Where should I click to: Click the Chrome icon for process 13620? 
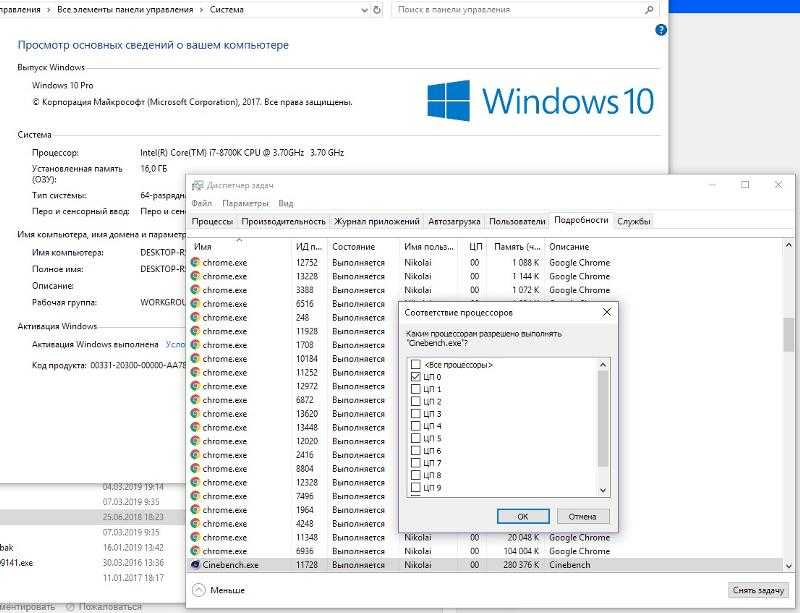(195, 413)
